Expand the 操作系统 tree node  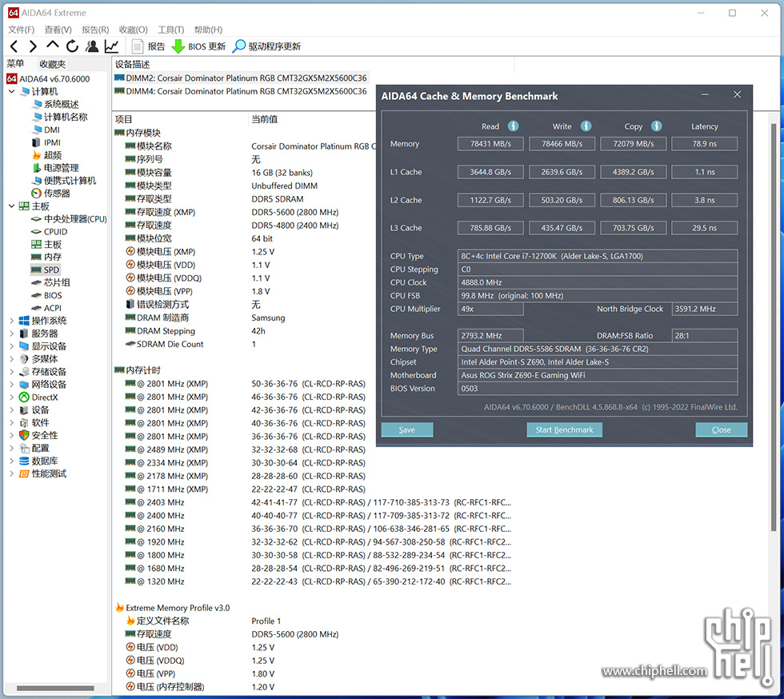(11, 321)
